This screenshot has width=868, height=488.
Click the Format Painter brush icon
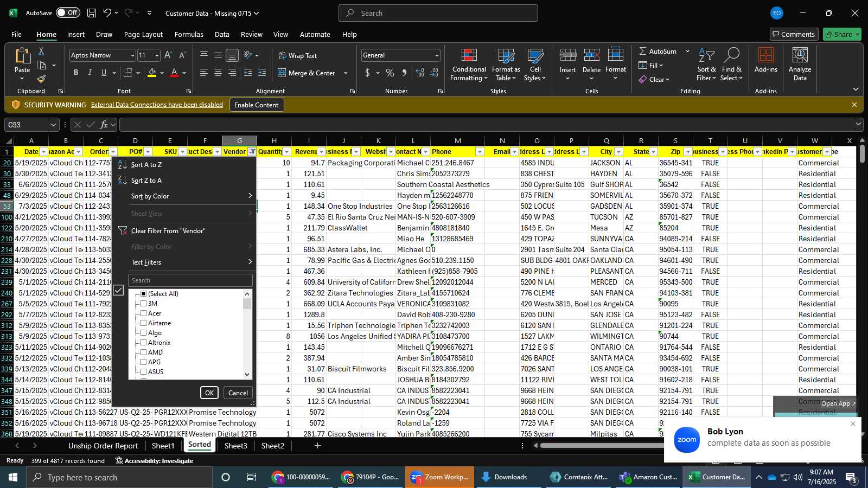coord(41,79)
